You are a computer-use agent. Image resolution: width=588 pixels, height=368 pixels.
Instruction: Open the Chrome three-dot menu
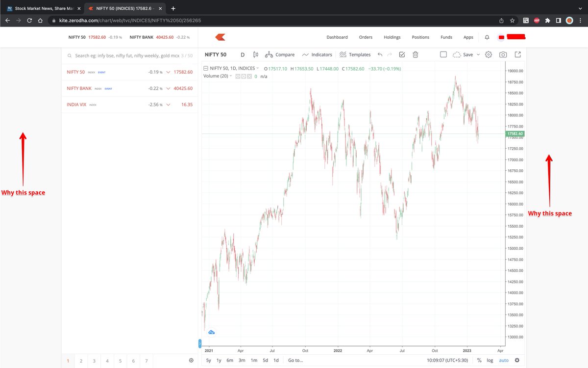580,21
